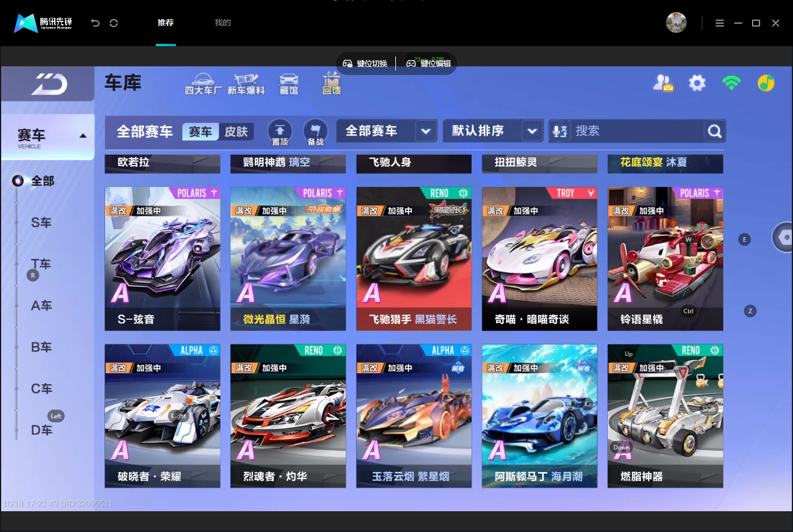Click the 搜索 search input field
Screen dimensions: 793x532
coord(637,131)
